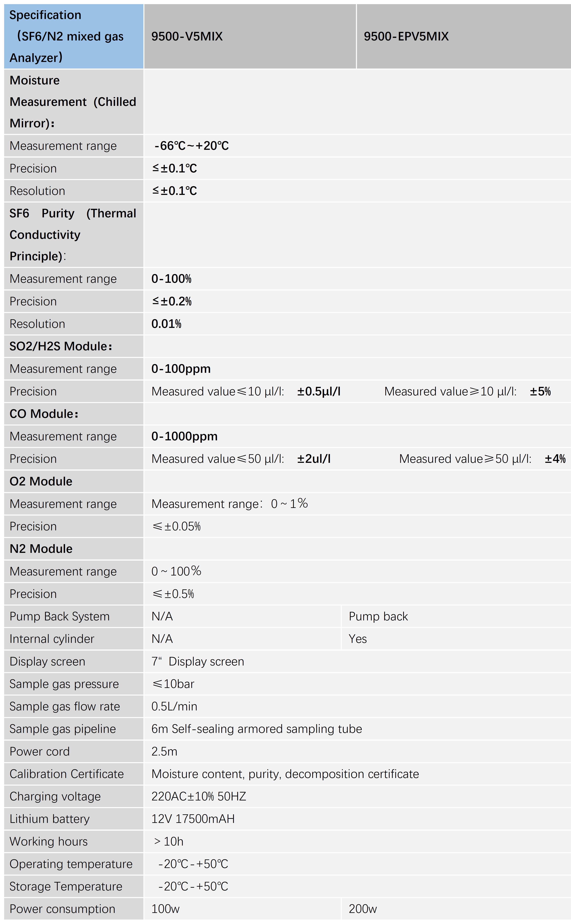
Task: Click the CO Module heading
Action: coord(44,414)
